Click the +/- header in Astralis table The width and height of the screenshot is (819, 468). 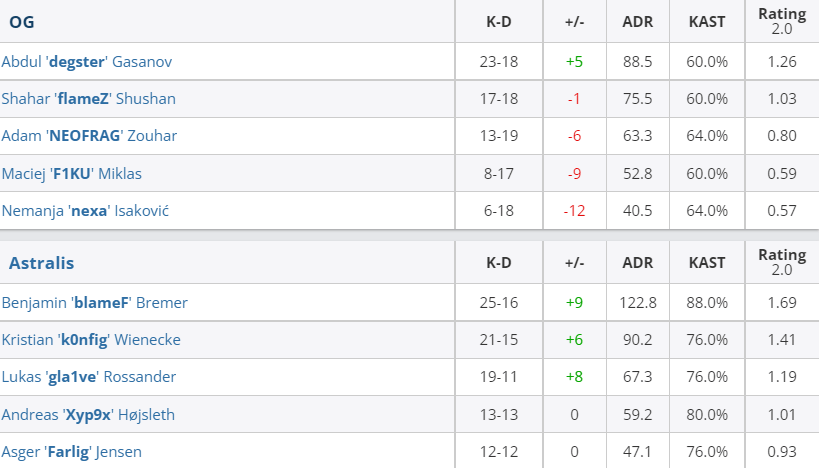pyautogui.click(x=575, y=263)
